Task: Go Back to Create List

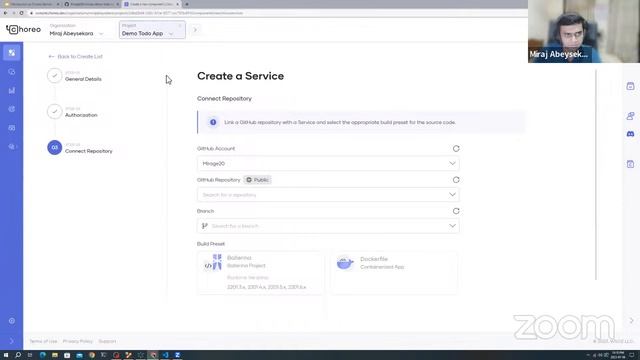Action: pos(76,56)
